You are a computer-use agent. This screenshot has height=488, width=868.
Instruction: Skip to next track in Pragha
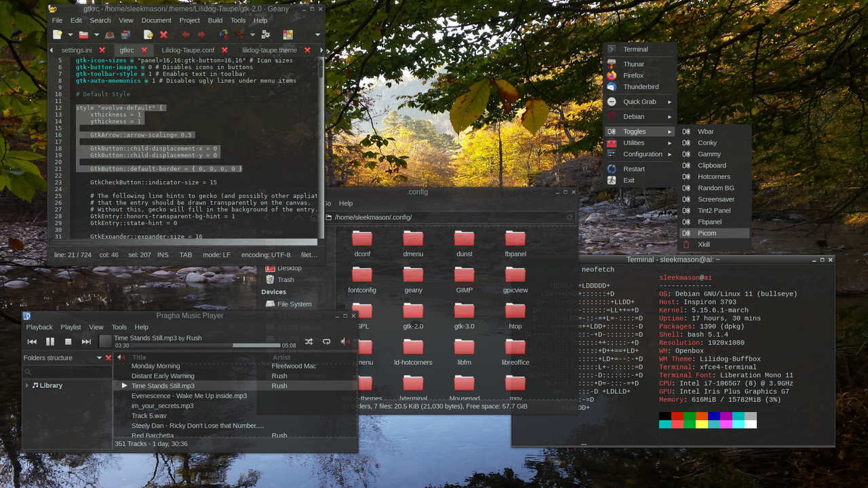(x=86, y=342)
